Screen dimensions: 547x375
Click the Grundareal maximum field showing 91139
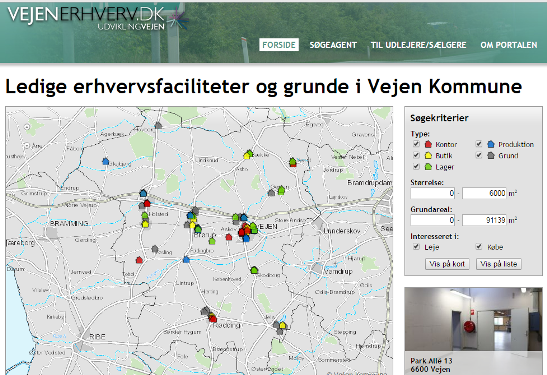point(485,220)
